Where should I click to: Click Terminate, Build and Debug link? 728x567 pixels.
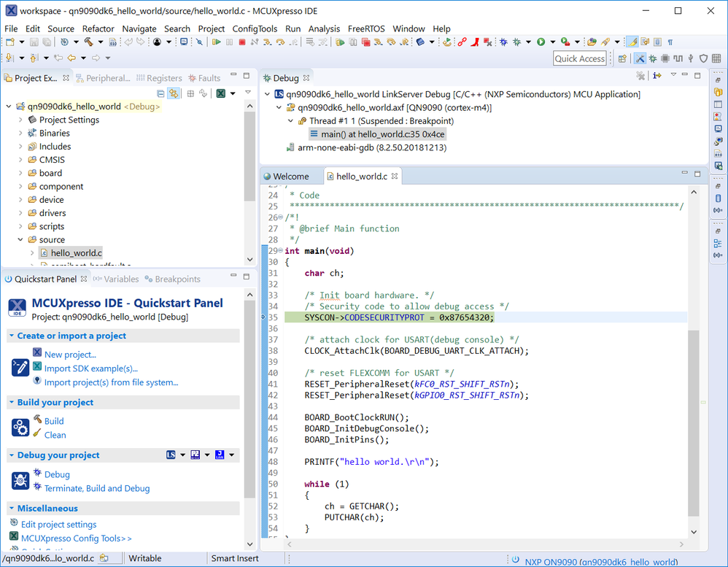96,488
